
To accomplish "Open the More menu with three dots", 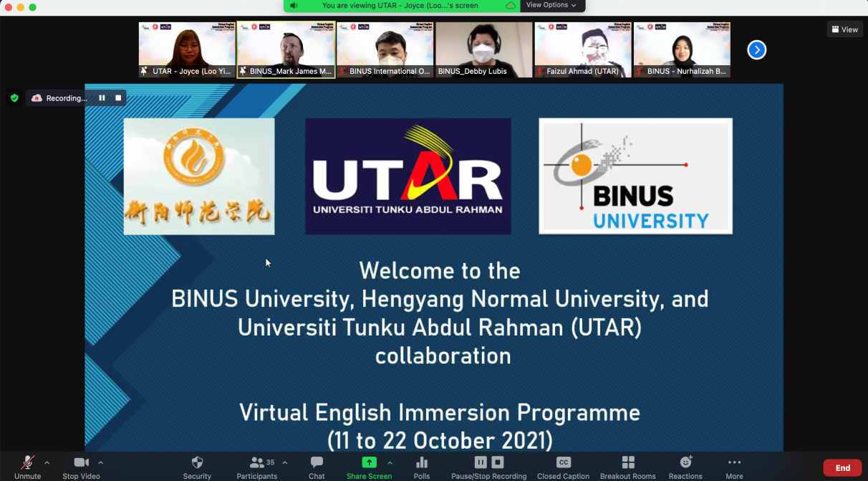I will point(734,463).
